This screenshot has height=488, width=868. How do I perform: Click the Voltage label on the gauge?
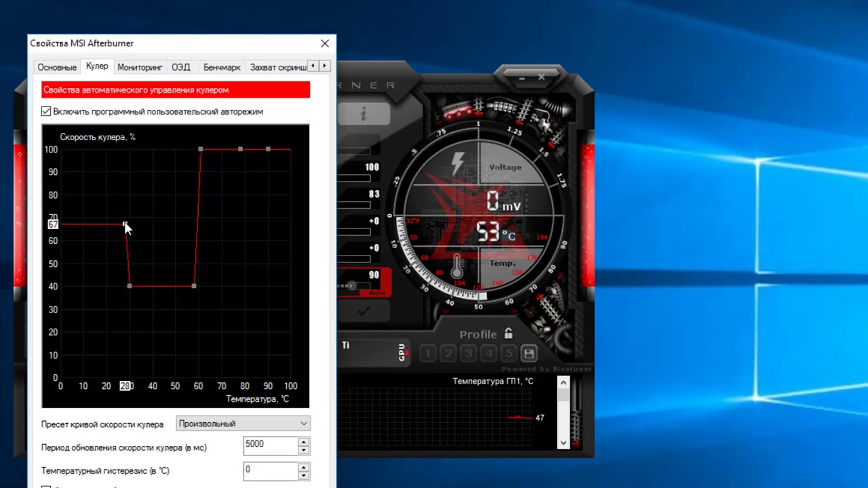coord(505,167)
